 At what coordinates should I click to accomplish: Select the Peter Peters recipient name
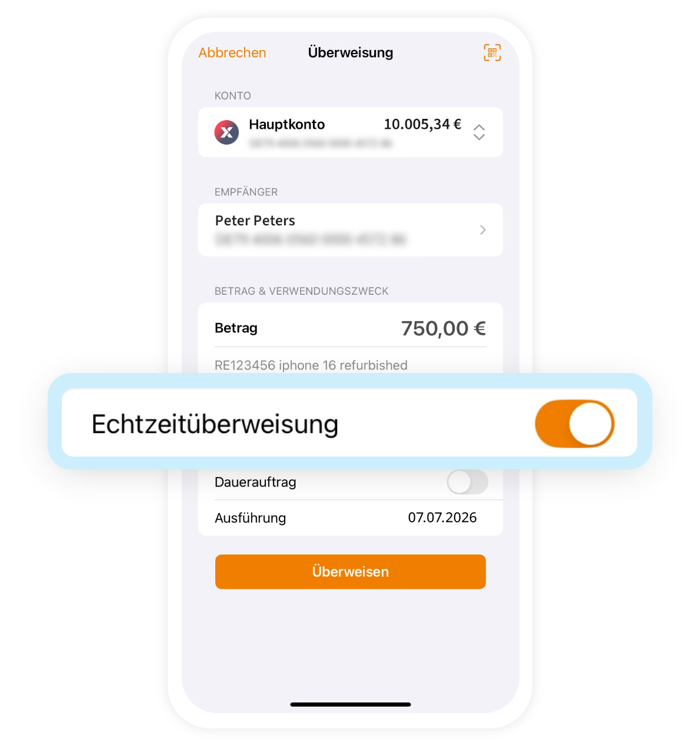[x=255, y=221]
